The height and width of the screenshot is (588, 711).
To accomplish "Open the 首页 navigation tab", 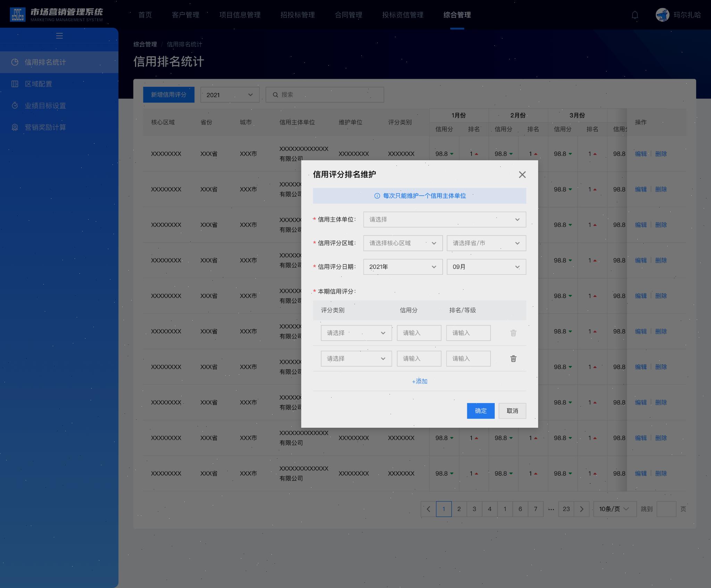I will [145, 15].
